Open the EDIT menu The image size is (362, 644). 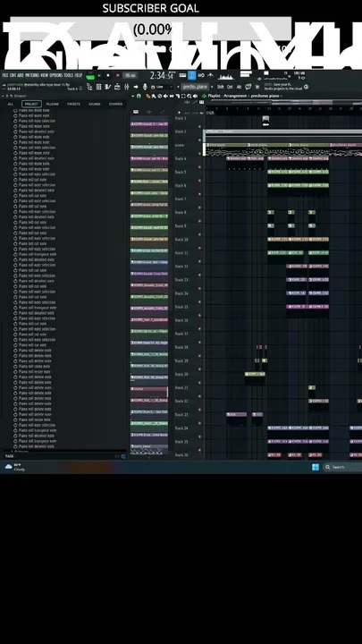(13, 75)
